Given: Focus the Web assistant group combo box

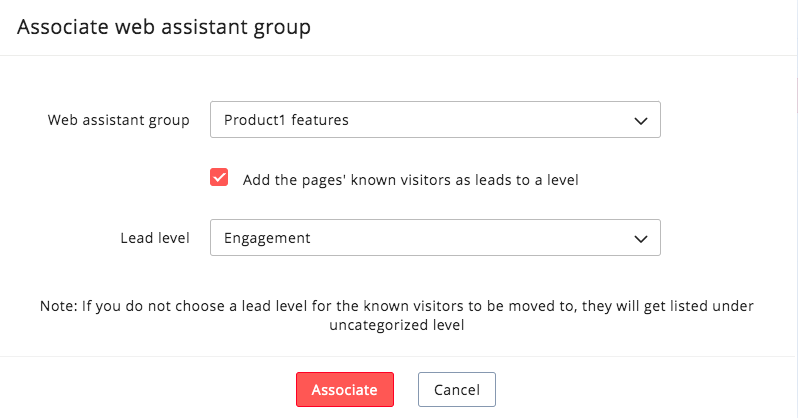Looking at the screenshot, I should 435,120.
